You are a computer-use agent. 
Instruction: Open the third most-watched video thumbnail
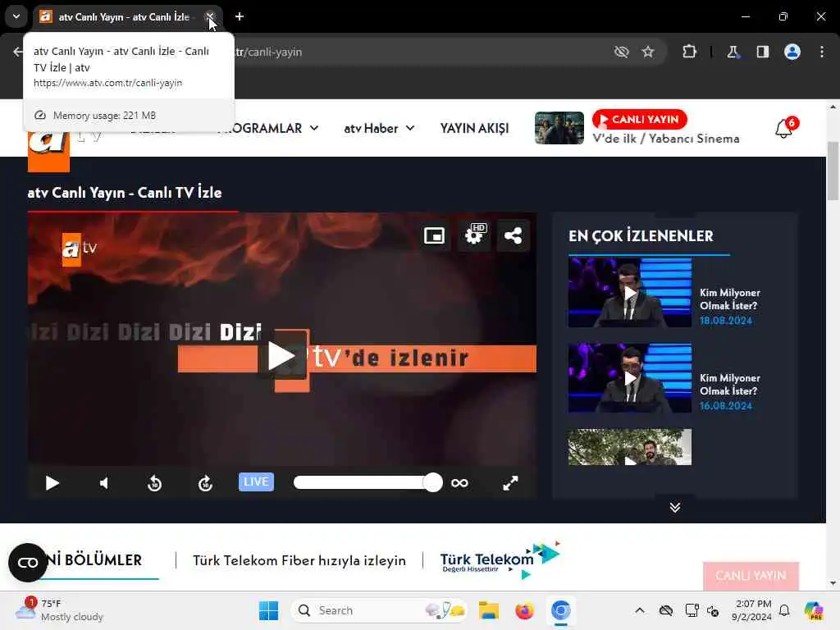629,447
